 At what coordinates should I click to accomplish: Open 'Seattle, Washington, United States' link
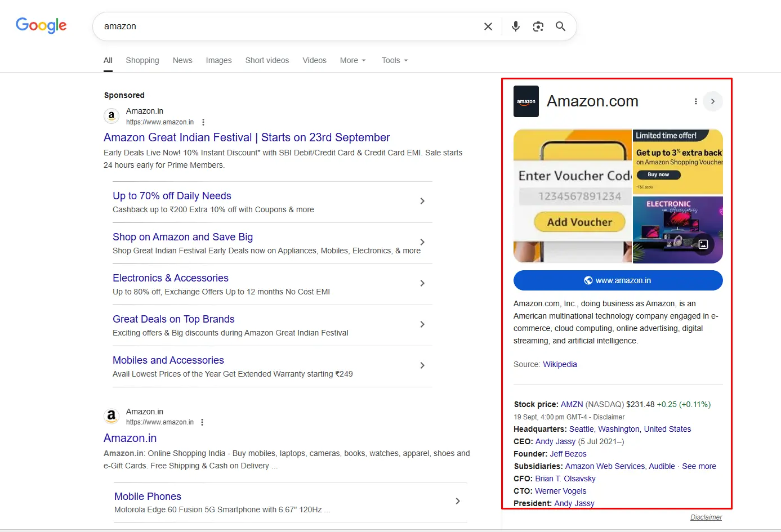[x=630, y=429]
